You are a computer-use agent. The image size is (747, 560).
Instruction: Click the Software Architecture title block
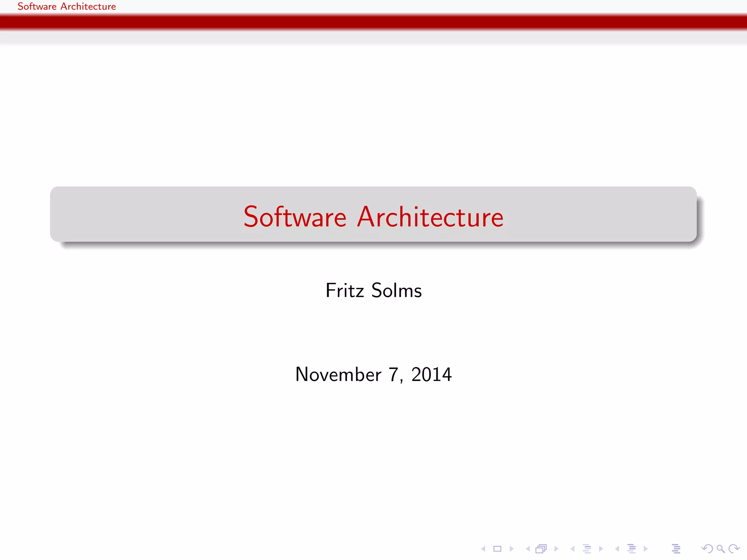373,217
